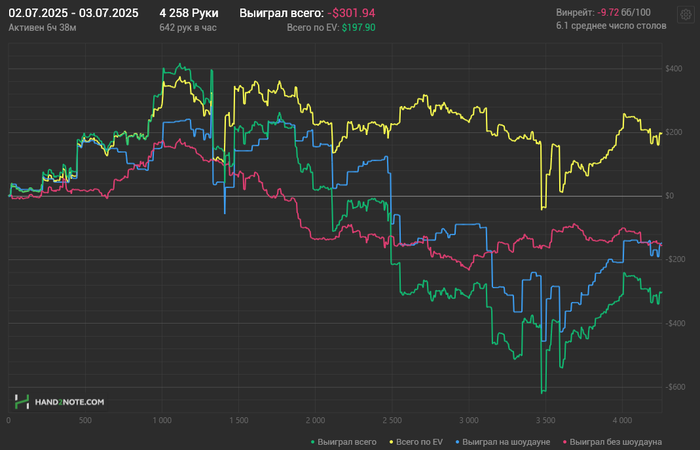
Task: Toggle the 'Всего по EV' legend series
Action: coord(416,442)
